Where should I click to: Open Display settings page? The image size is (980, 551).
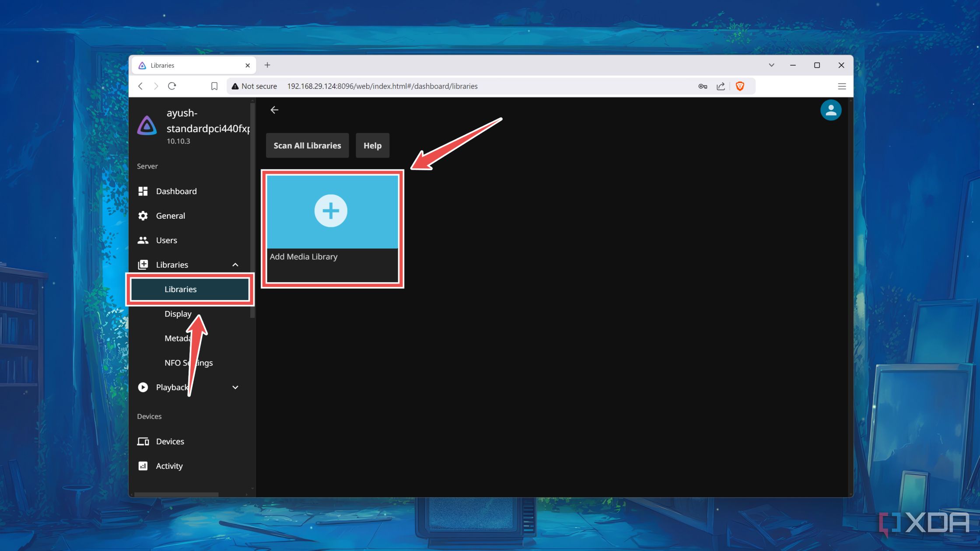178,313
